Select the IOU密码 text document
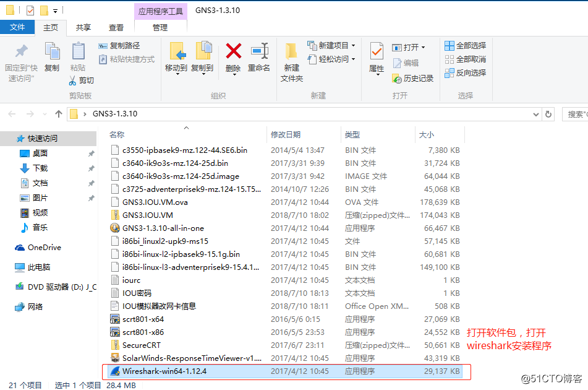588x390 pixels. (285, 293)
